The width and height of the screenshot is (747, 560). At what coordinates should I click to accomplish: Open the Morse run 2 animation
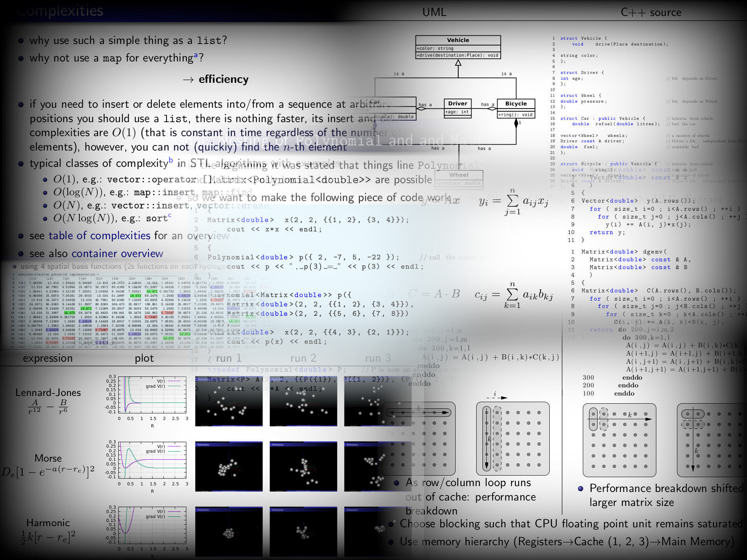coord(303,467)
